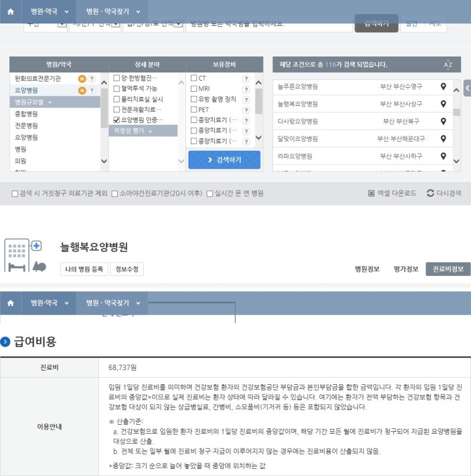Screen dimensions: 471x476
Task: Click the 엑셀 다운로드 link text
Action: point(397,193)
